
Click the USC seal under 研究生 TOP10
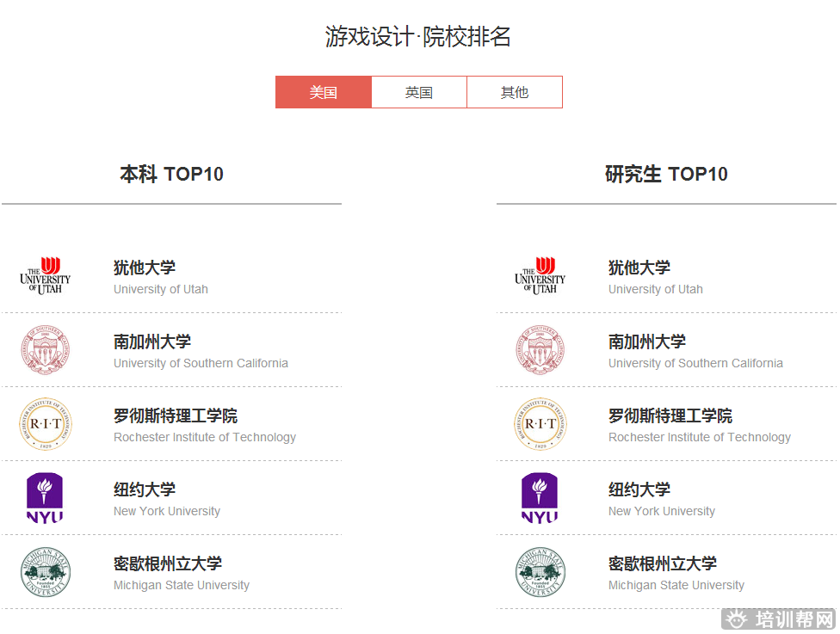[540, 349]
